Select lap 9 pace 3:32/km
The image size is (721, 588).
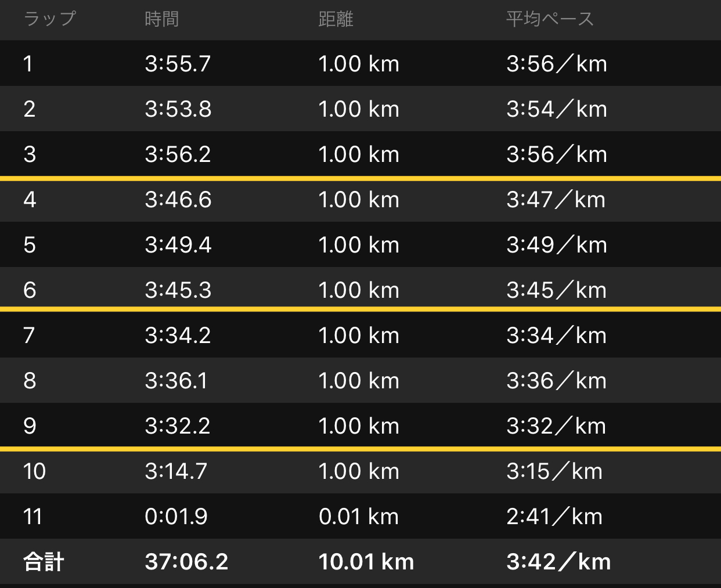coord(556,426)
